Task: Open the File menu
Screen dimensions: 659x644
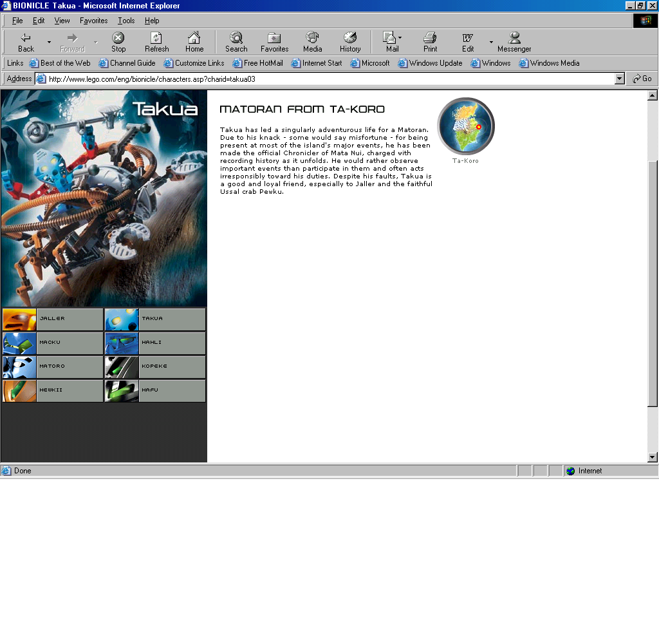Action: click(17, 21)
